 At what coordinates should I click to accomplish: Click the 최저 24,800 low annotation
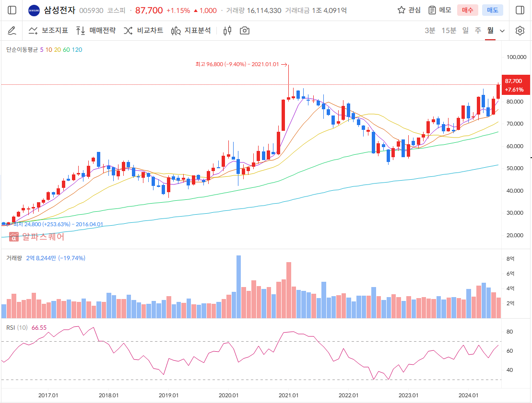coord(58,224)
